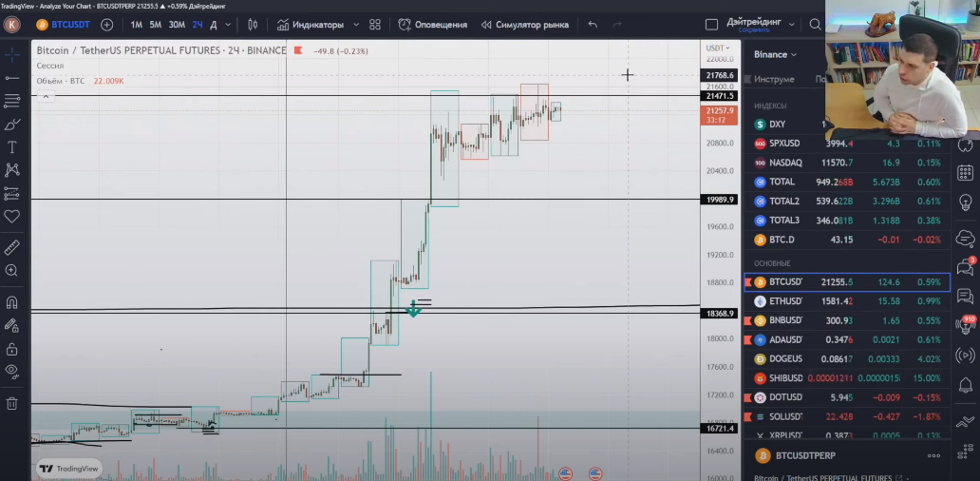
Task: Open the ideas lightbulb sidebar icon
Action: point(965,202)
